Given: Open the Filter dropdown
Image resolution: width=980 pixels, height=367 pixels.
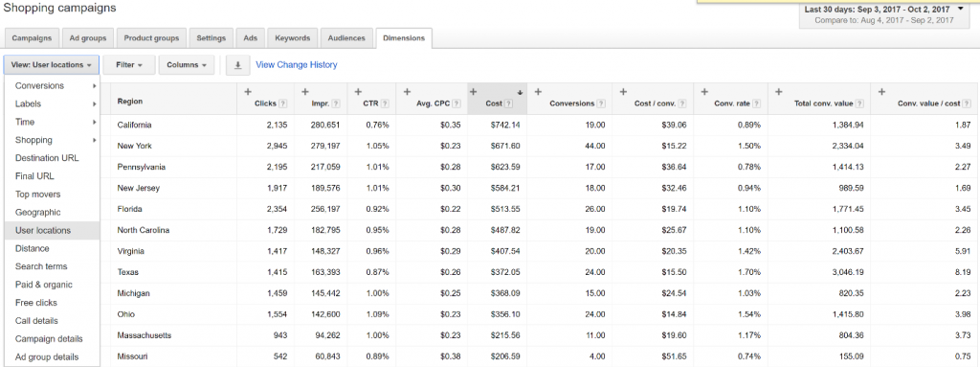Looking at the screenshot, I should pos(129,64).
